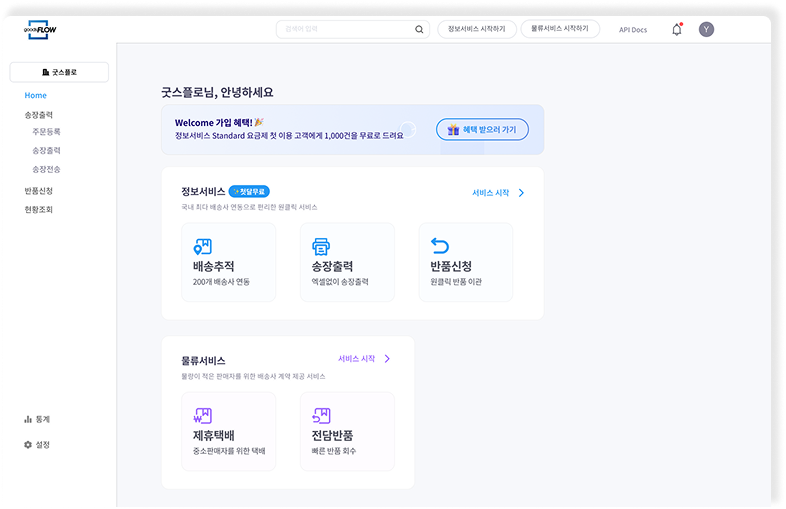786x509 pixels.
Task: Select 송장출력 submenu item
Action: pyautogui.click(x=46, y=150)
